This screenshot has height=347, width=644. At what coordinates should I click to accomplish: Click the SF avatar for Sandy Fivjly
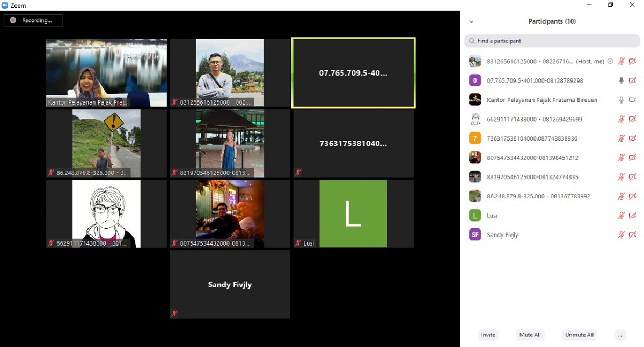point(474,235)
